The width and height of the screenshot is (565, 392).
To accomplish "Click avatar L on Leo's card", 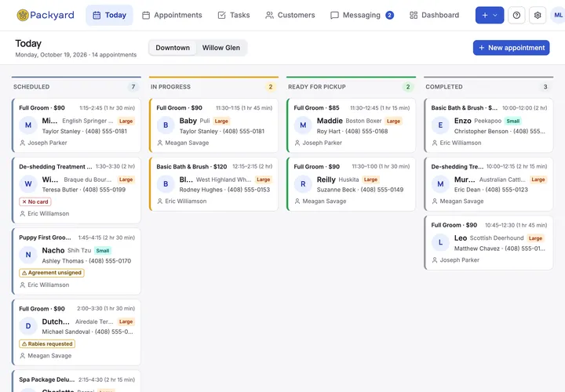I will (440, 242).
